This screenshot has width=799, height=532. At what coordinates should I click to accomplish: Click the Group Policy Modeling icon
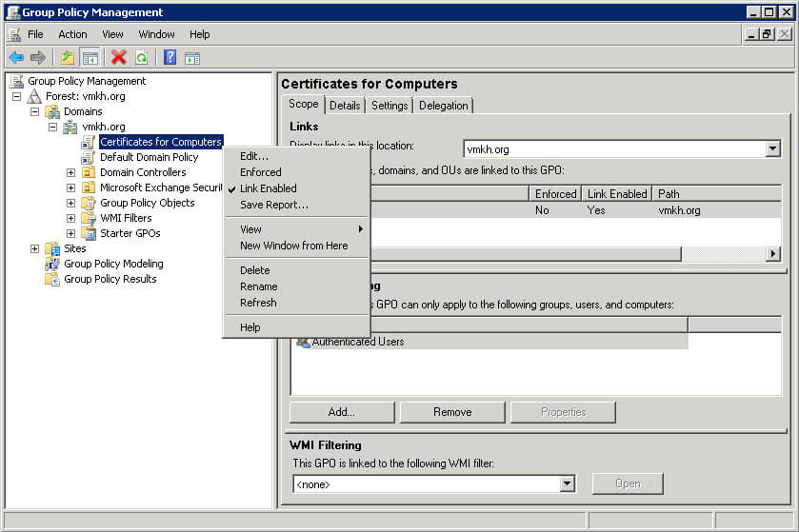pos(52,264)
